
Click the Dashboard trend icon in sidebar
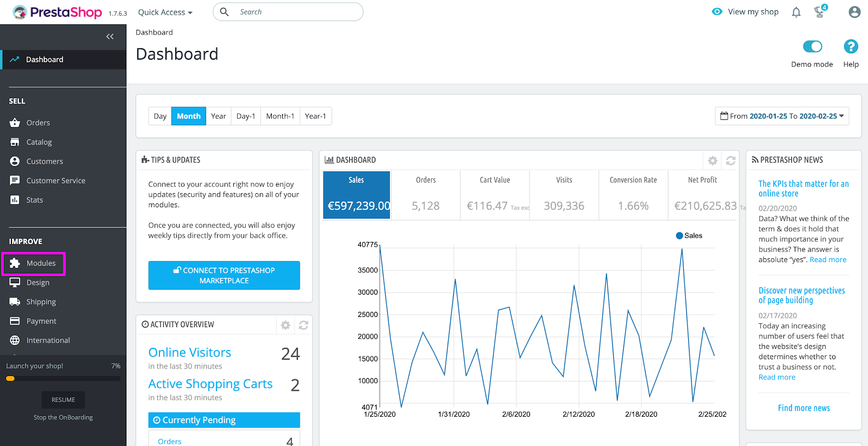(15, 60)
